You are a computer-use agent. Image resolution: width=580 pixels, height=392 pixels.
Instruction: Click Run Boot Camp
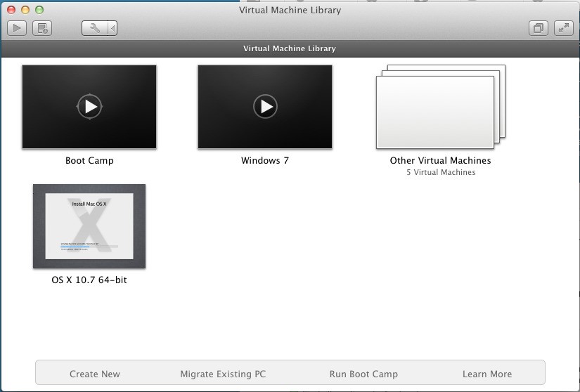(363, 374)
